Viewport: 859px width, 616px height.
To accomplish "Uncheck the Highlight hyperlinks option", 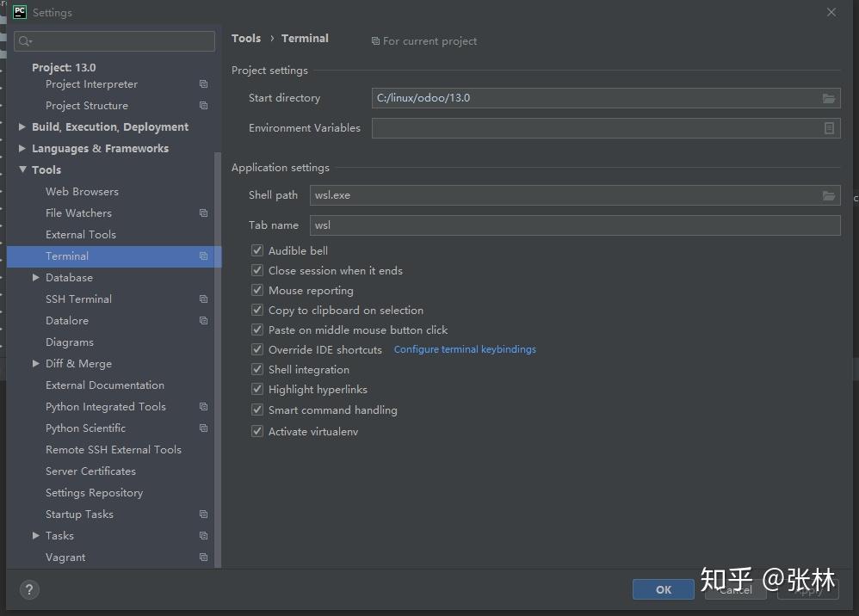I will [257, 390].
